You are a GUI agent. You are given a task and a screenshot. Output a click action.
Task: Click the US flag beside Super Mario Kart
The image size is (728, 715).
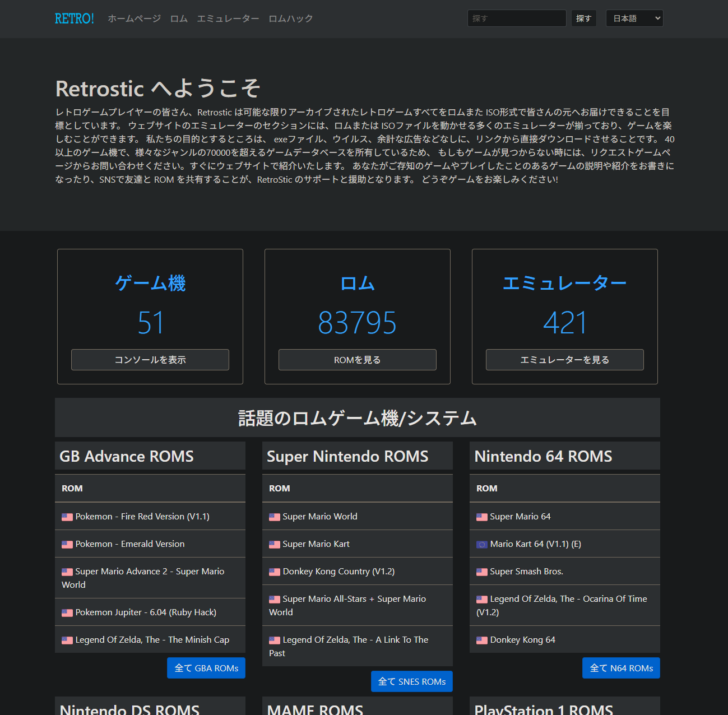pyautogui.click(x=275, y=545)
